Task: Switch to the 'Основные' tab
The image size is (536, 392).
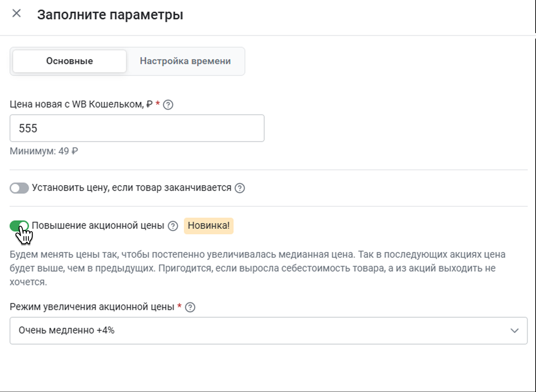Action: pyautogui.click(x=70, y=61)
